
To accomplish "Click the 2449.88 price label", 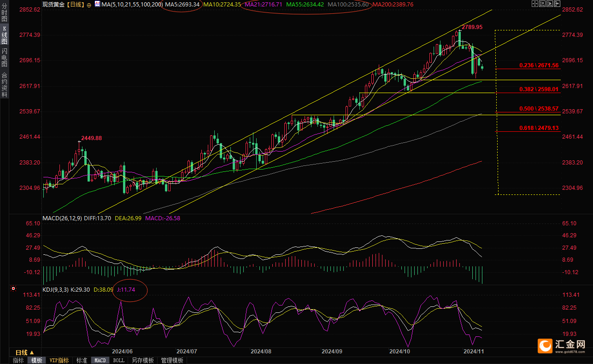I will point(92,138).
